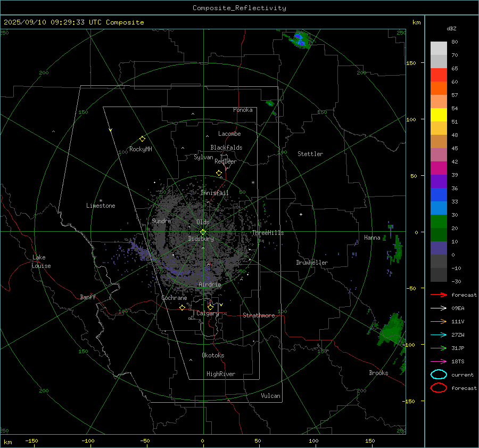479x448 pixels.
Task: Click the topmost light gray 80 dBZ swatch
Action: (439, 48)
